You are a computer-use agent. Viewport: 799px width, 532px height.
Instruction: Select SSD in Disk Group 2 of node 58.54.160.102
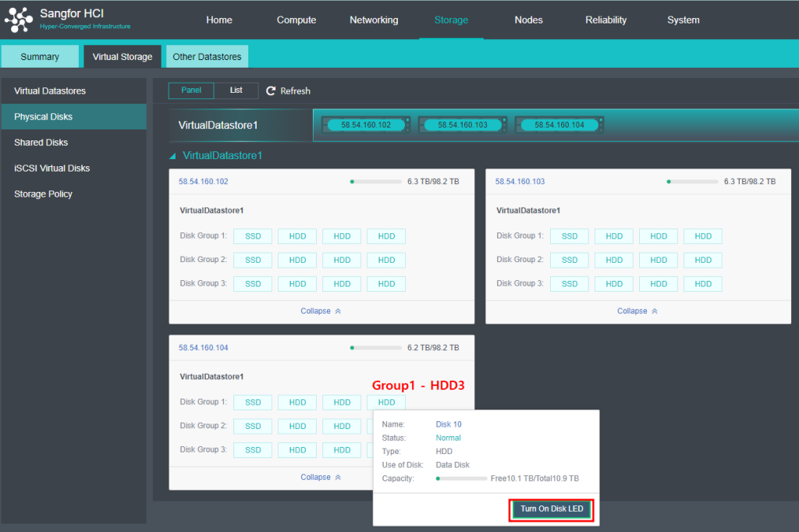[253, 260]
